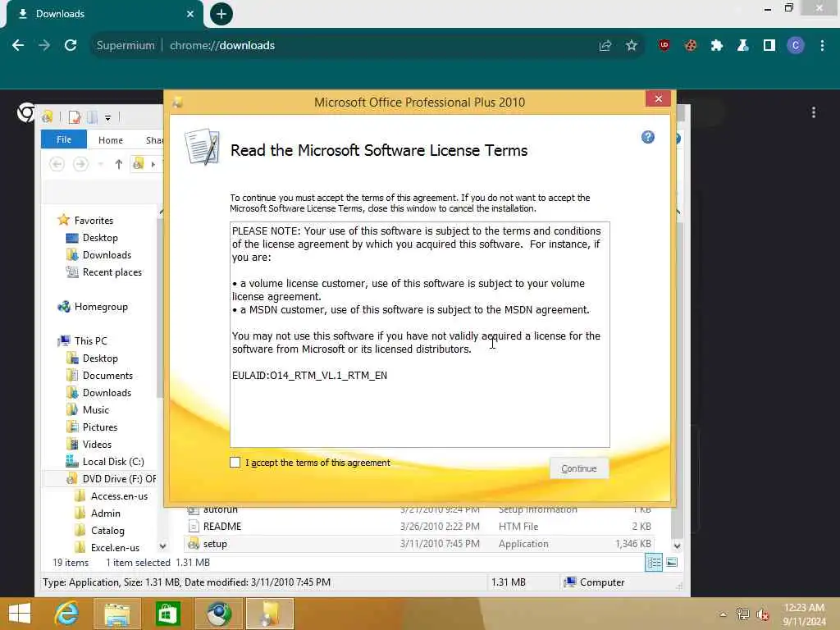The height and width of the screenshot is (630, 840).
Task: Switch to Supermium browser in taskbar
Action: click(218, 614)
